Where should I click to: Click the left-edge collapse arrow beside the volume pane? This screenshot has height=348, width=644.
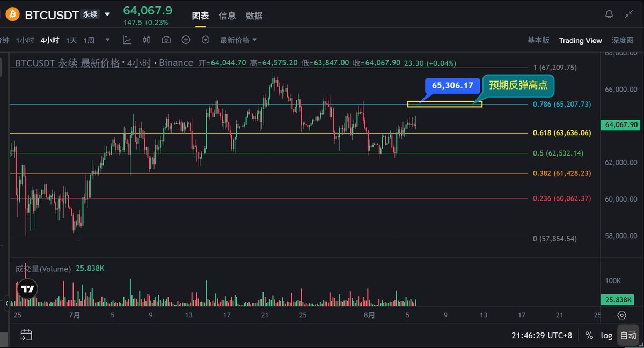(7, 303)
